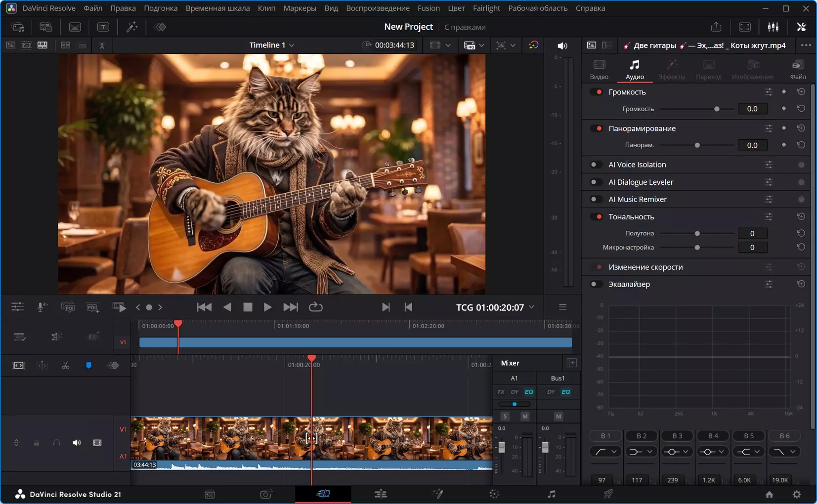Open the B 1 filter type dropdown

pyautogui.click(x=614, y=452)
